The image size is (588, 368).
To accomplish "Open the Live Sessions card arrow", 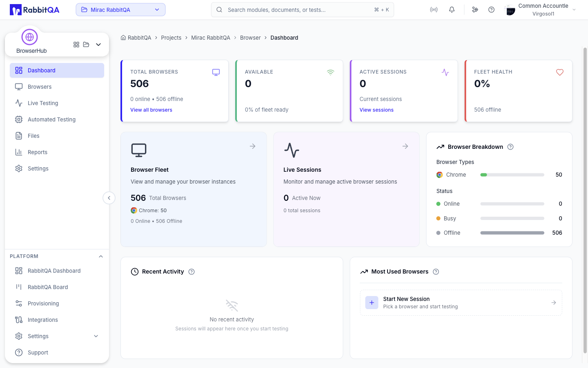I will (x=405, y=146).
